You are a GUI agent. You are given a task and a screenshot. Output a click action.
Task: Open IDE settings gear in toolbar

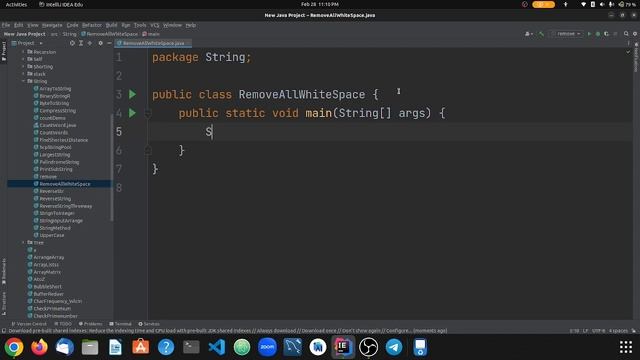point(635,34)
